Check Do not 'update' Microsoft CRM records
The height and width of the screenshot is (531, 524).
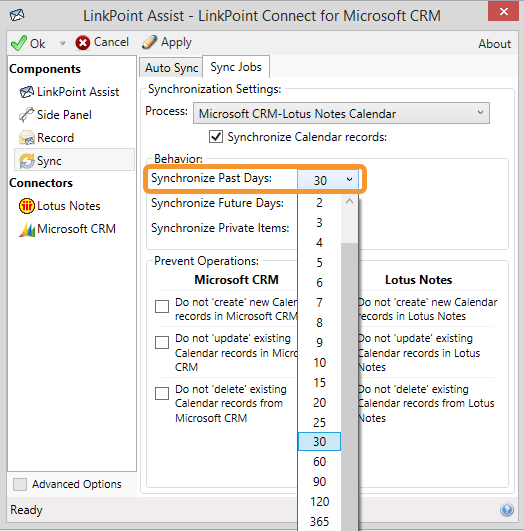coord(162,342)
